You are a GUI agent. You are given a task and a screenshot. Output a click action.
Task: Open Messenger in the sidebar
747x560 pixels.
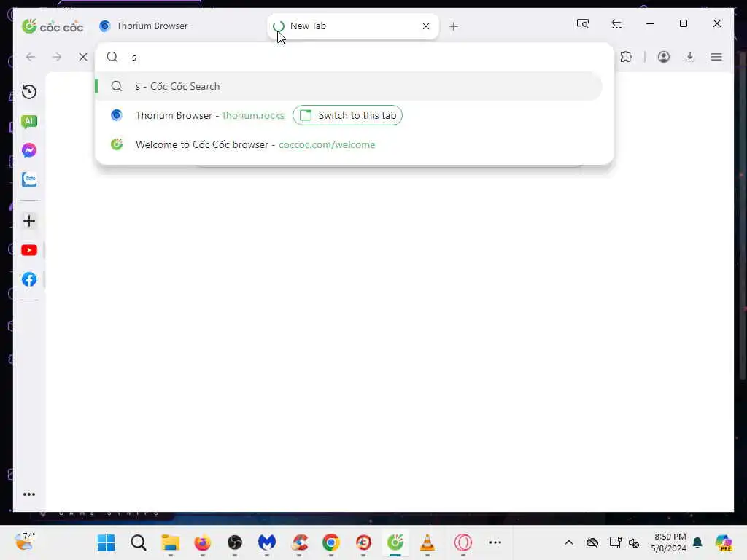29,150
